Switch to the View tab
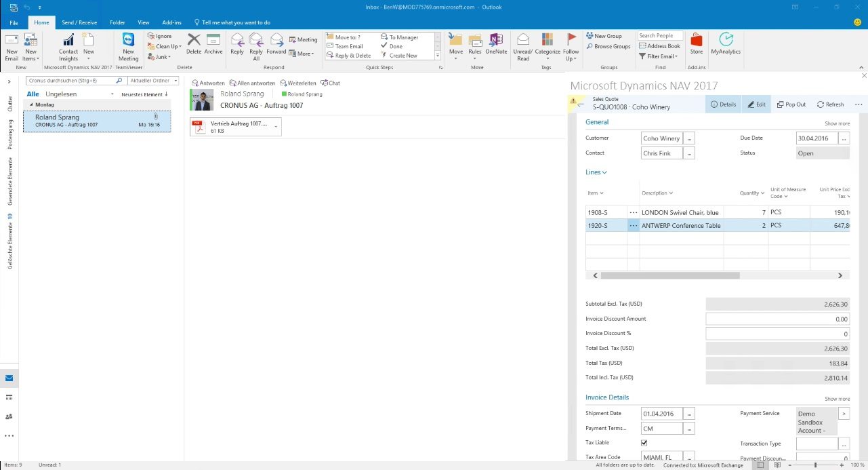This screenshot has width=868, height=470. click(143, 22)
